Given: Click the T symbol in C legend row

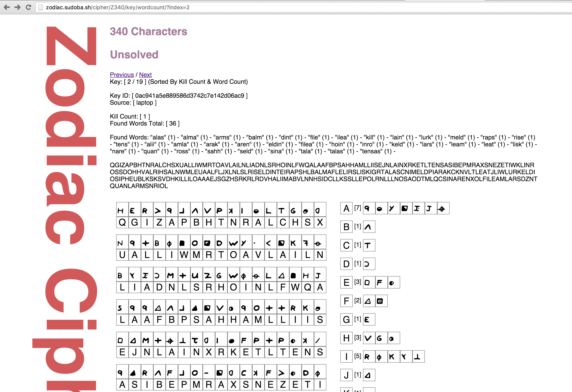Looking at the screenshot, I should click(x=369, y=245).
